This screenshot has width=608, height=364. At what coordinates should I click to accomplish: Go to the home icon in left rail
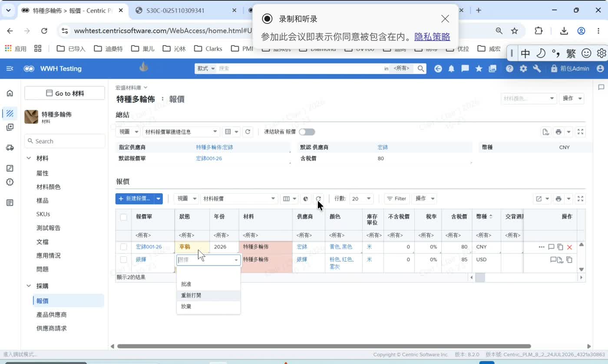click(x=10, y=93)
